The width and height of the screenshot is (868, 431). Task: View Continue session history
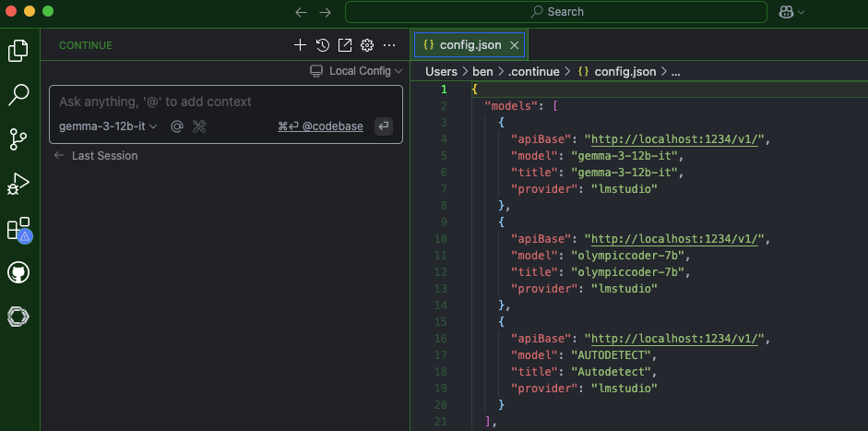(322, 45)
